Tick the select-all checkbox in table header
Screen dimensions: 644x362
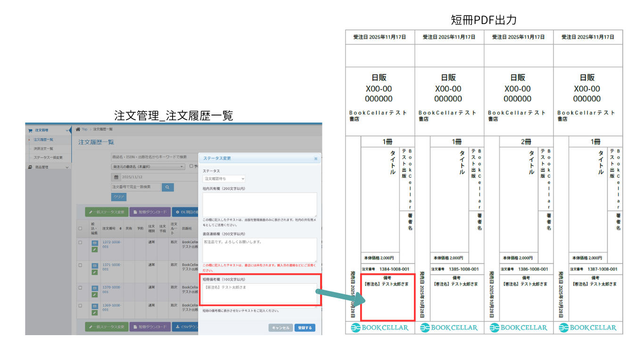click(x=80, y=229)
